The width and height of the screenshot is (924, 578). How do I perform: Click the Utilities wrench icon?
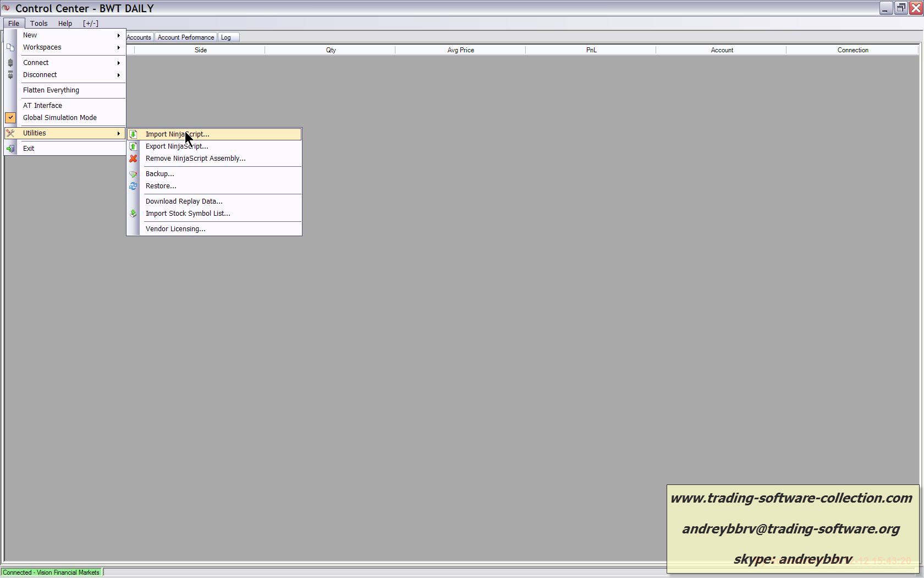pos(10,133)
